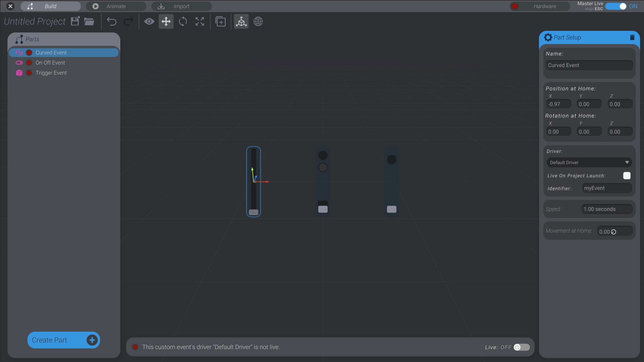Screen dimensions: 644x362
Task: Select the Move tool in the toolbar
Action: (x=166, y=21)
